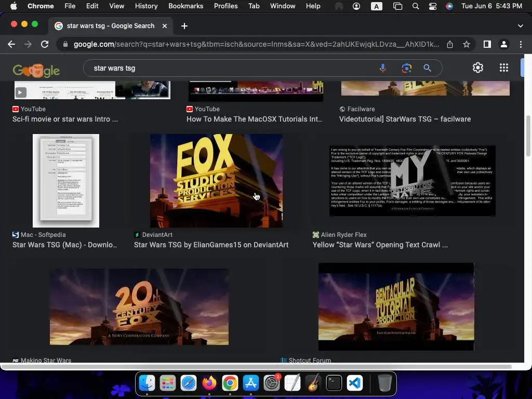Image resolution: width=532 pixels, height=399 pixels.
Task: Click the vertical page scrollbar
Action: 528,136
